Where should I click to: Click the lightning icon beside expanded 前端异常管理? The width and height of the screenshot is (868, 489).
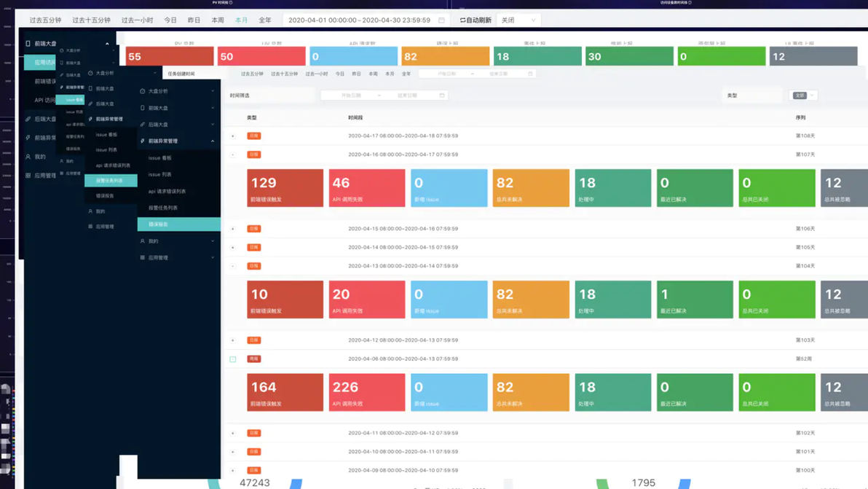pyautogui.click(x=142, y=141)
